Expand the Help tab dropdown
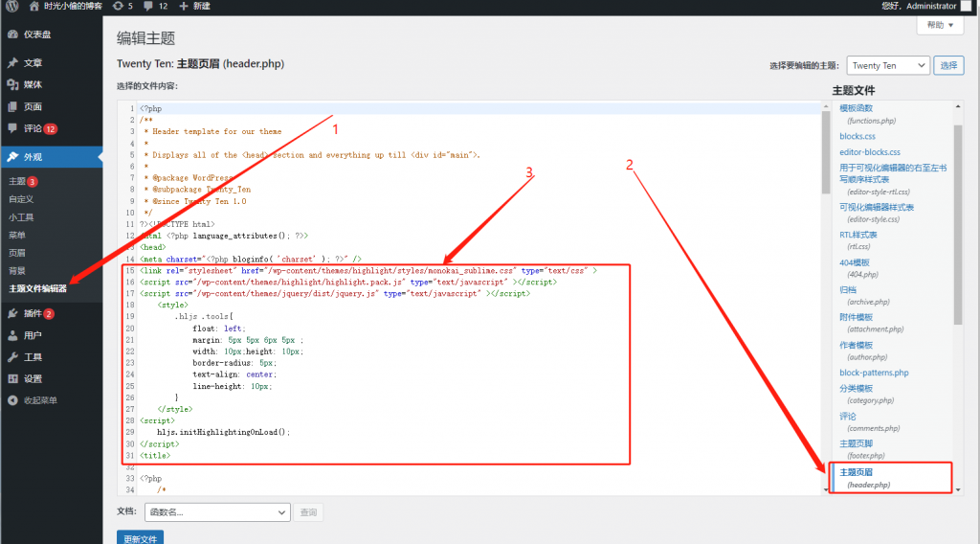Image resolution: width=980 pixels, height=544 pixels. point(940,25)
